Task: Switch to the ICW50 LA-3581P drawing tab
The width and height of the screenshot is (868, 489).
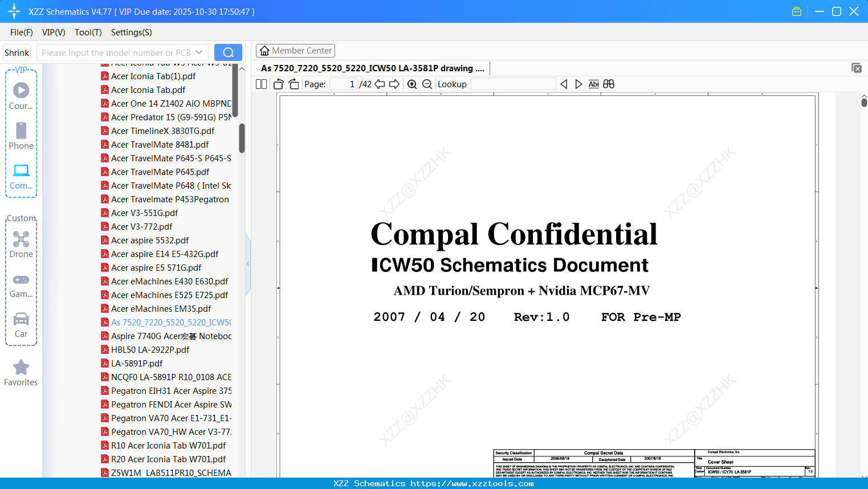Action: 373,68
